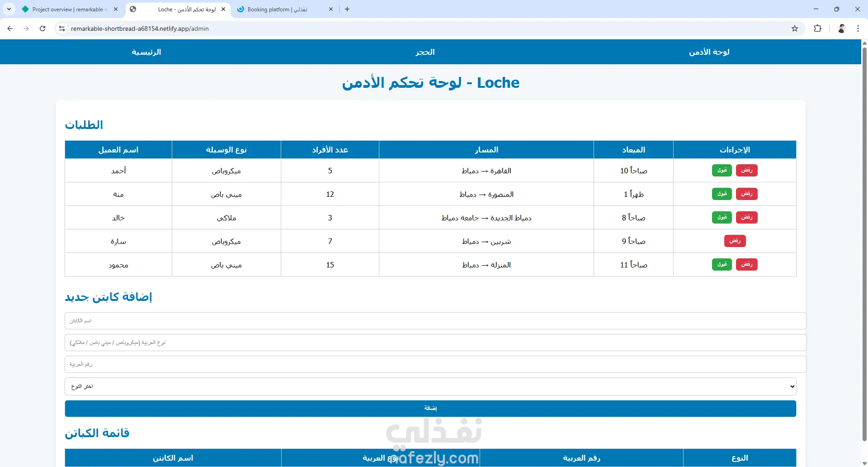868x467 pixels.
Task: Click the customer name خالد
Action: (118, 218)
